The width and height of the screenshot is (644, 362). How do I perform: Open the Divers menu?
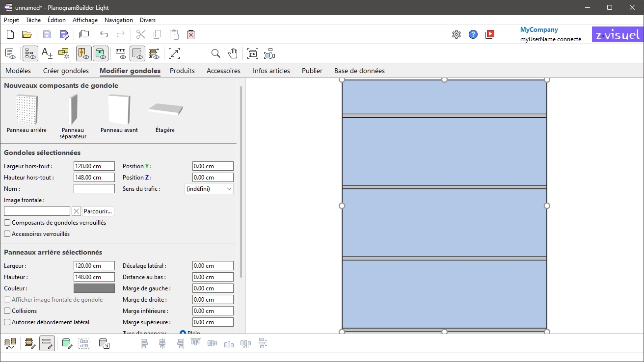click(x=148, y=20)
